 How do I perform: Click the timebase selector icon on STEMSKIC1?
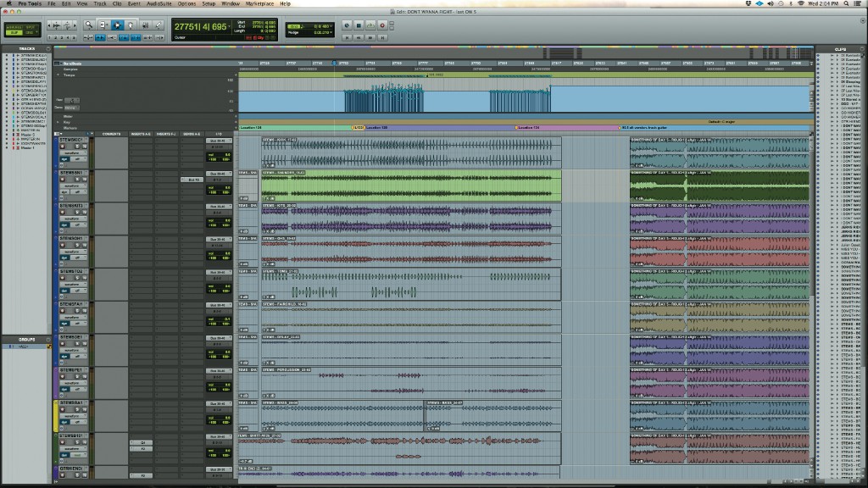point(62,165)
